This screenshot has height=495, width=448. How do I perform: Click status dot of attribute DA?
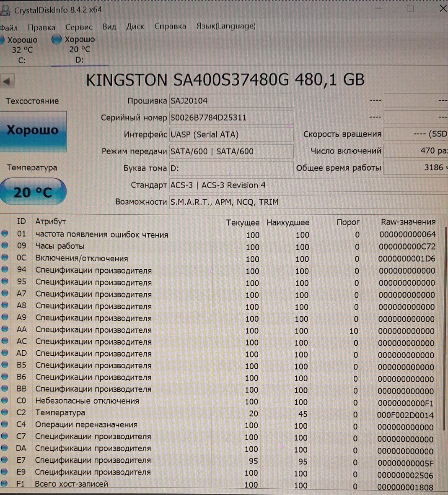pos(5,448)
